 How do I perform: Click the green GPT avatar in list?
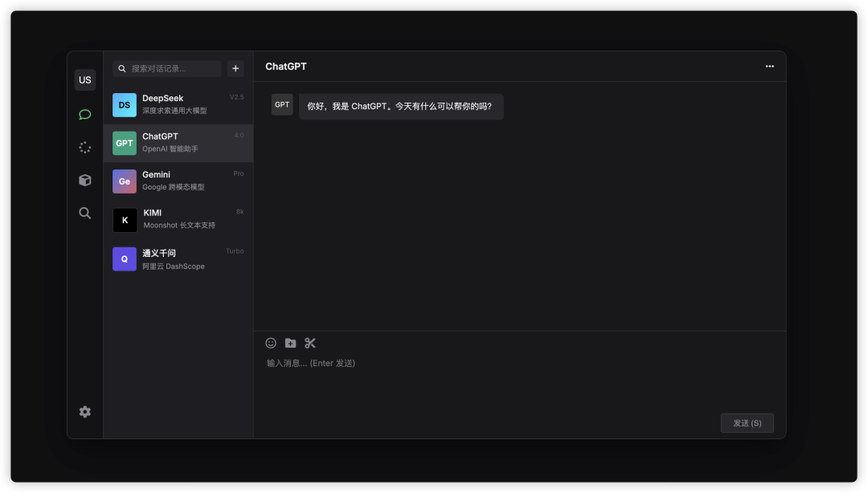(125, 143)
